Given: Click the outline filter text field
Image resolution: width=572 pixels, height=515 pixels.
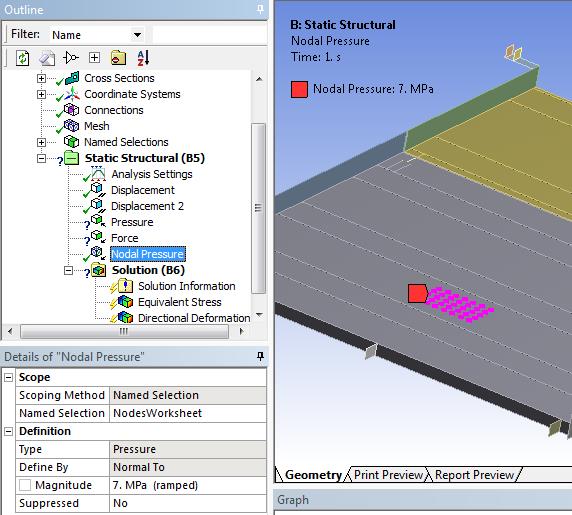Looking at the screenshot, I should coord(209,35).
